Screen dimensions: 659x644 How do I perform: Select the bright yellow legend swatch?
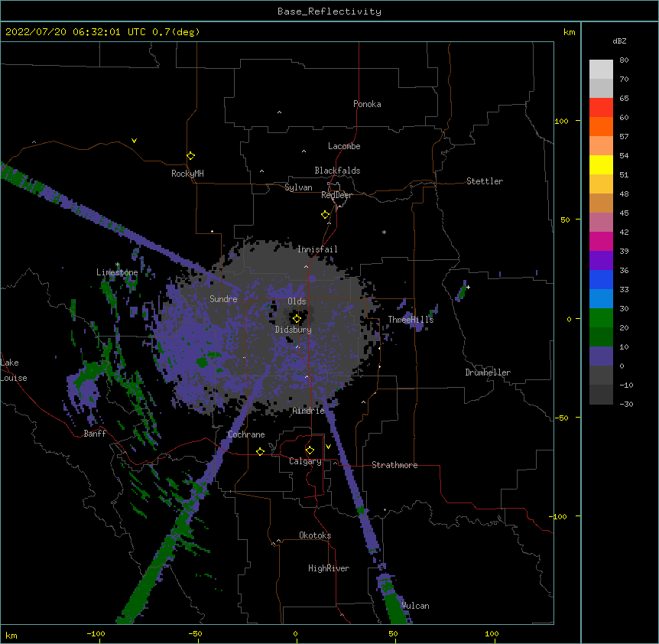pyautogui.click(x=601, y=164)
